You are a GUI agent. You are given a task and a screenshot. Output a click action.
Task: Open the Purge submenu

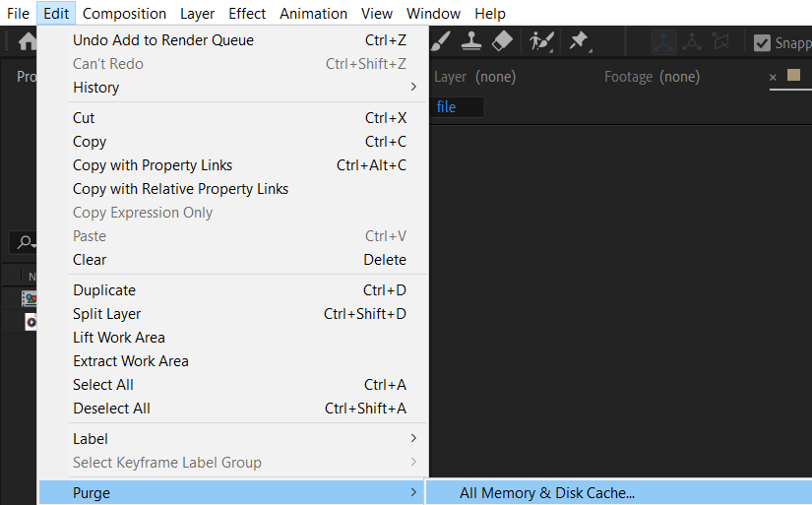[x=233, y=492]
